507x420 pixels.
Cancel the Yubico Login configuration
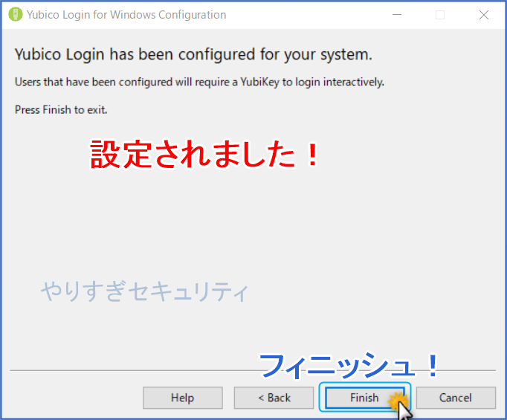[x=456, y=398]
